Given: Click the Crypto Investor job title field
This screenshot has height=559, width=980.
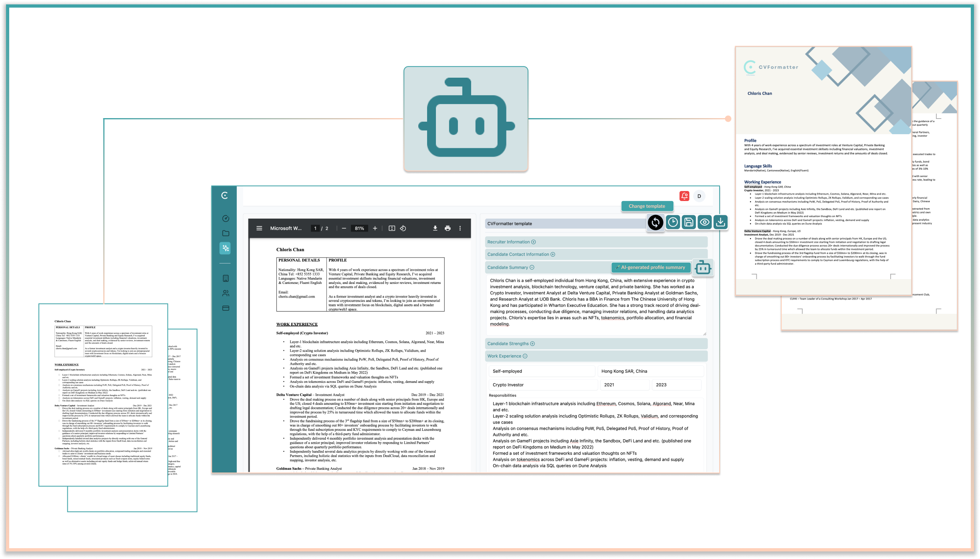Looking at the screenshot, I should [543, 385].
